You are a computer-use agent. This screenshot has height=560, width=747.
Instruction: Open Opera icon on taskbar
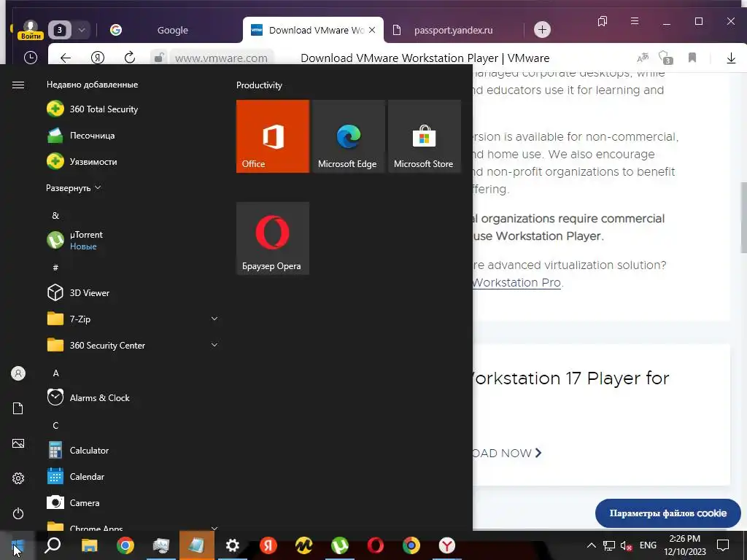(376, 545)
